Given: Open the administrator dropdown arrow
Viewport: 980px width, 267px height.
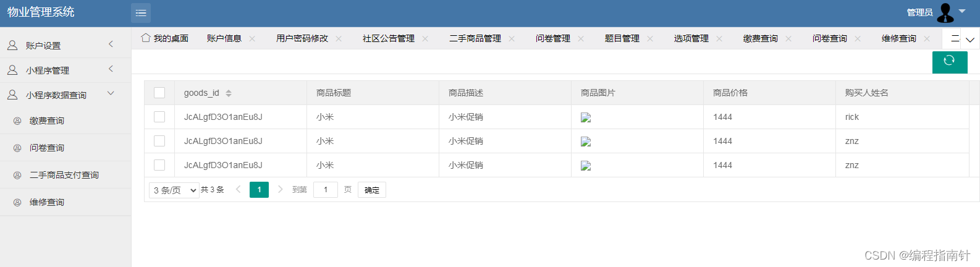Looking at the screenshot, I should 962,11.
